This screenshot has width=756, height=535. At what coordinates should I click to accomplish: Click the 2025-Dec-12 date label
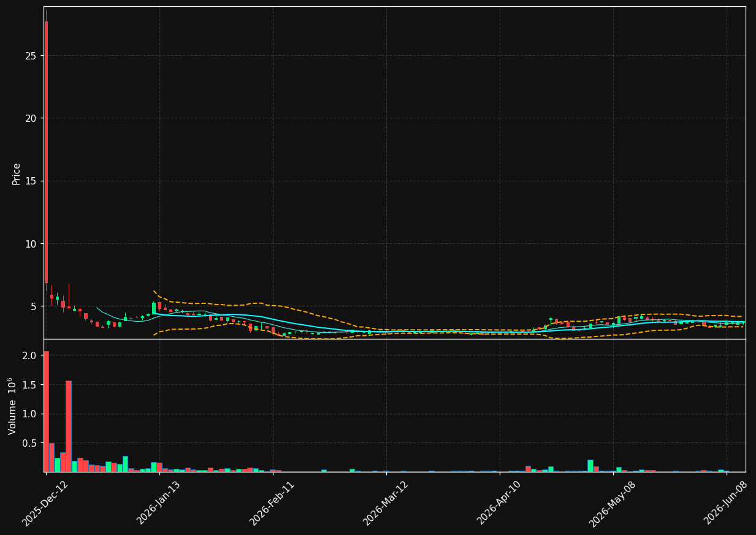click(x=45, y=503)
